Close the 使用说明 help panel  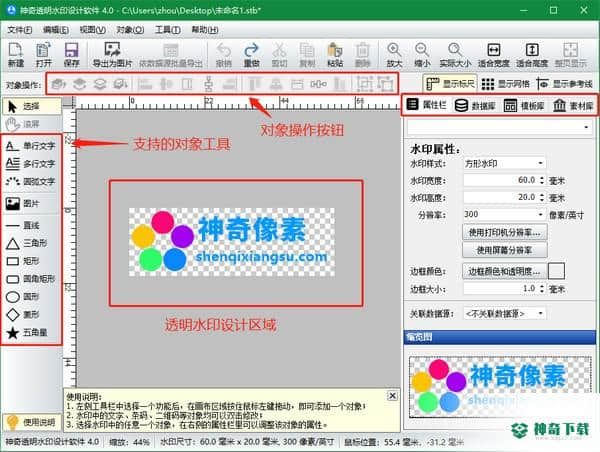pos(392,396)
